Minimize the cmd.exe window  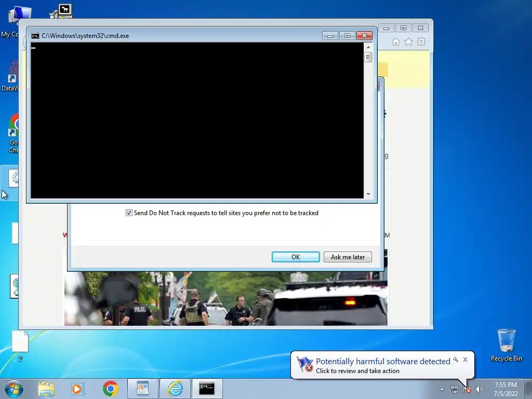330,36
